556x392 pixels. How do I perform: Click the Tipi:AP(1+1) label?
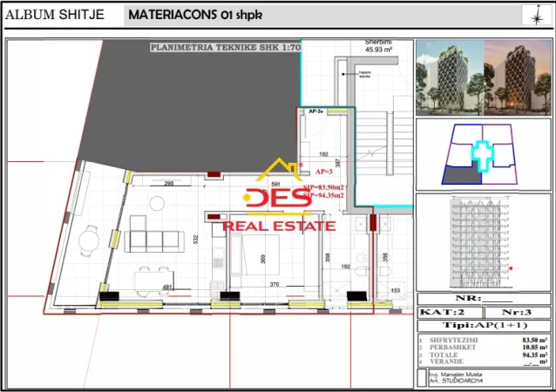tap(485, 326)
